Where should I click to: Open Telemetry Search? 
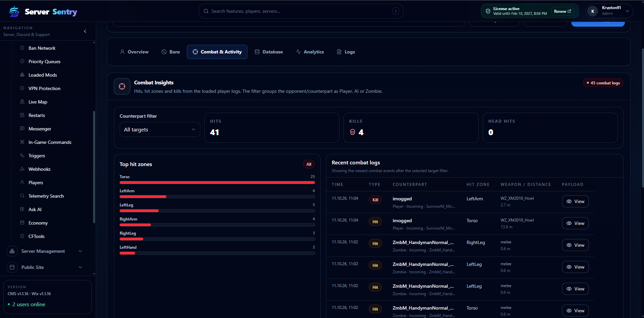point(46,196)
